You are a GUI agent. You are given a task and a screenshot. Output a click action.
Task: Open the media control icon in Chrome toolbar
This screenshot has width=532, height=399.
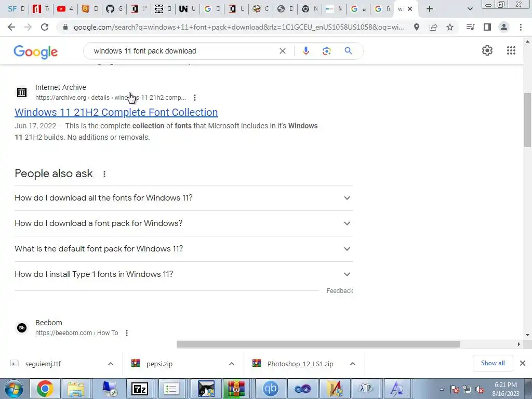(x=470, y=27)
